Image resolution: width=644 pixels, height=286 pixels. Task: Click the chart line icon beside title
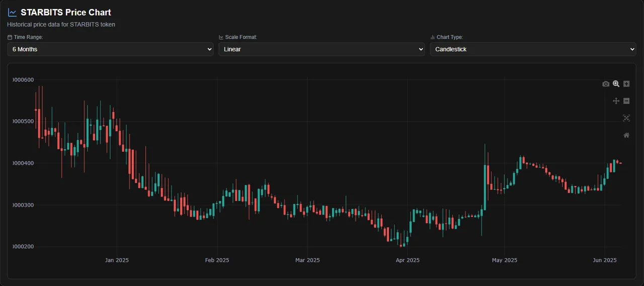(x=12, y=13)
